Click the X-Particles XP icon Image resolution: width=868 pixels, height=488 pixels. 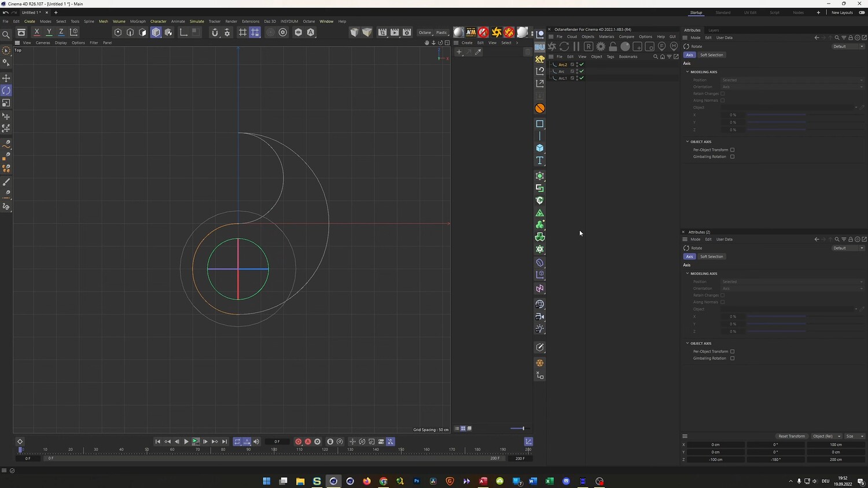540,59
